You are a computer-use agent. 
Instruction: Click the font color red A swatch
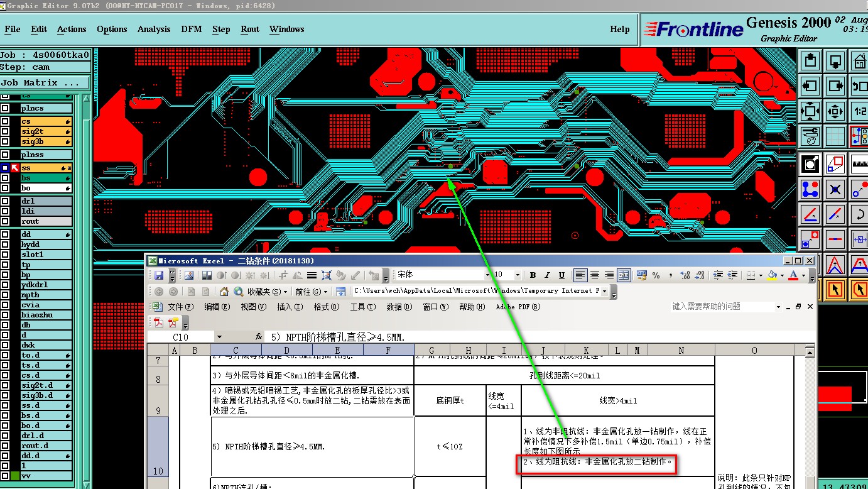point(795,275)
